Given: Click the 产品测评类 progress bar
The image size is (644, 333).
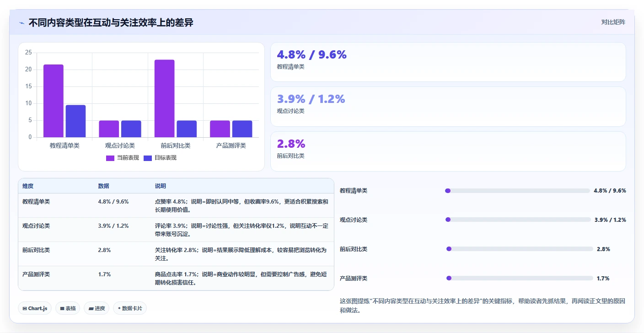Looking at the screenshot, I should (520, 279).
